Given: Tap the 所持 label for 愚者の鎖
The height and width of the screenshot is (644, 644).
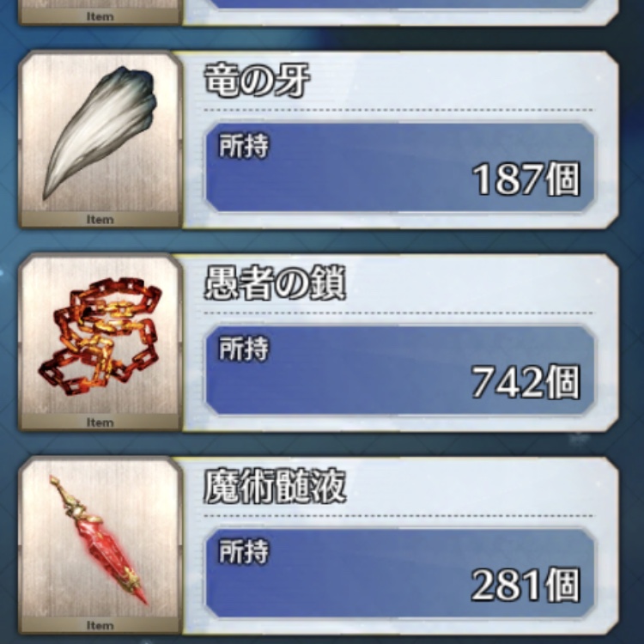Looking at the screenshot, I should (244, 349).
